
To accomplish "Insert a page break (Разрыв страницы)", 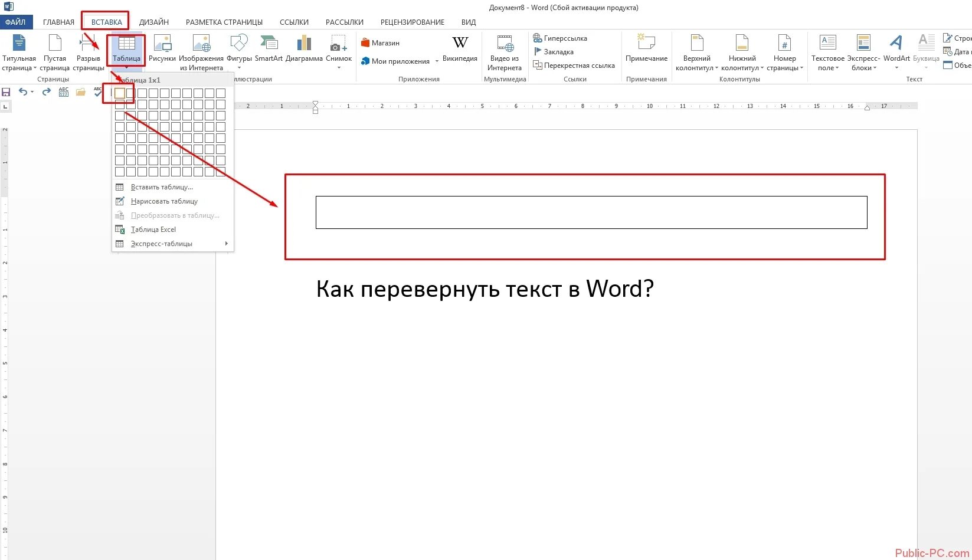I will [89, 53].
